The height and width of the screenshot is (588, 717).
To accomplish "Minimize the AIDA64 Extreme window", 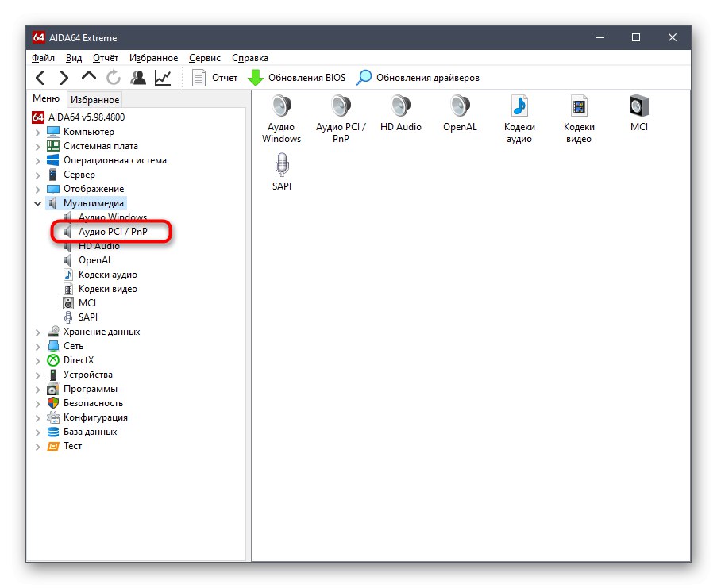I will pyautogui.click(x=600, y=37).
